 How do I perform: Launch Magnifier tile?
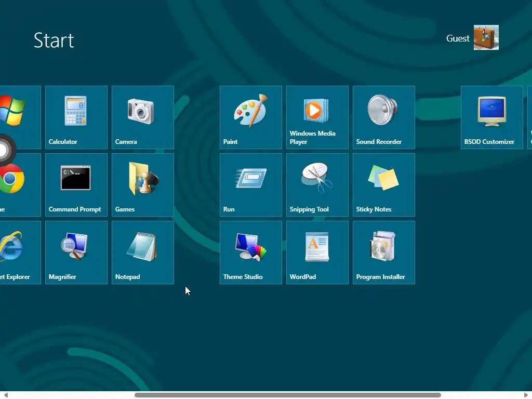pos(76,252)
